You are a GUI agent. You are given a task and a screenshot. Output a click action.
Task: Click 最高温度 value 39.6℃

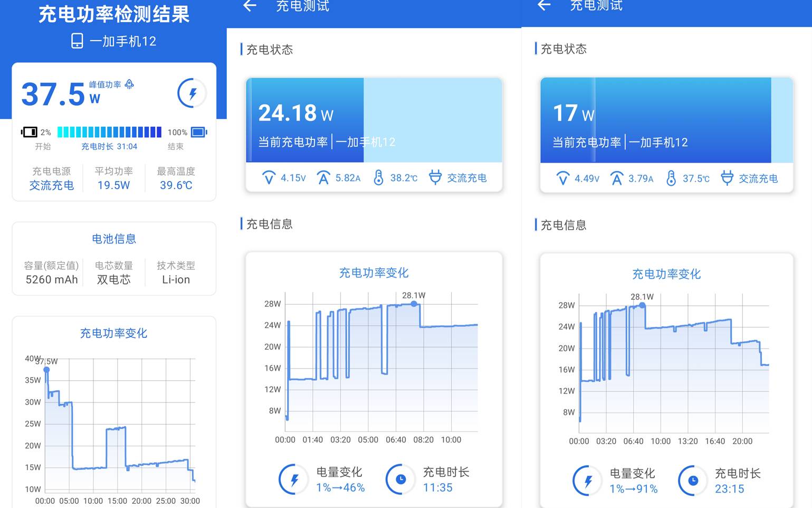pyautogui.click(x=176, y=185)
